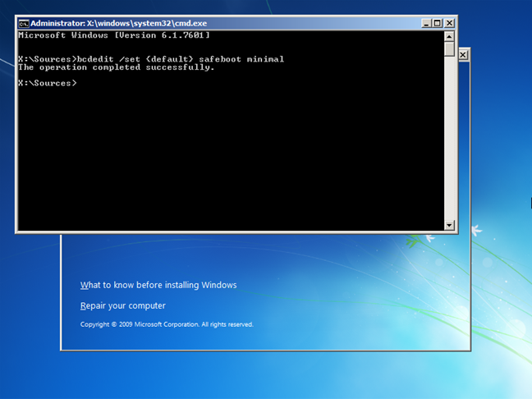Close the Install Windows dialog behind console
The image size is (532, 399).
click(464, 55)
